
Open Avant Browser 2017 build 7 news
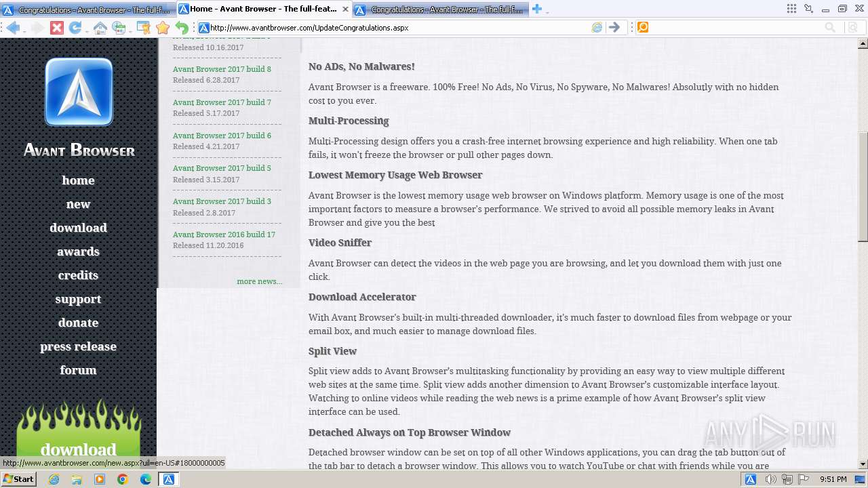222,102
